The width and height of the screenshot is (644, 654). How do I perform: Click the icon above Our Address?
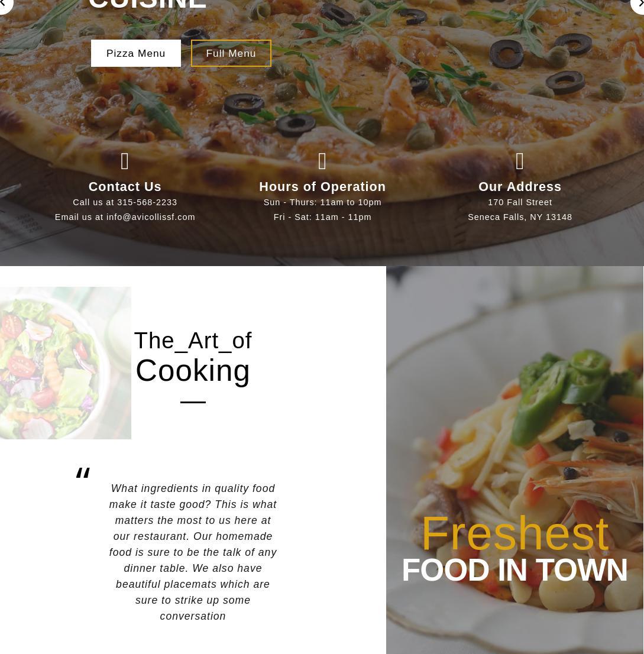[x=520, y=161]
